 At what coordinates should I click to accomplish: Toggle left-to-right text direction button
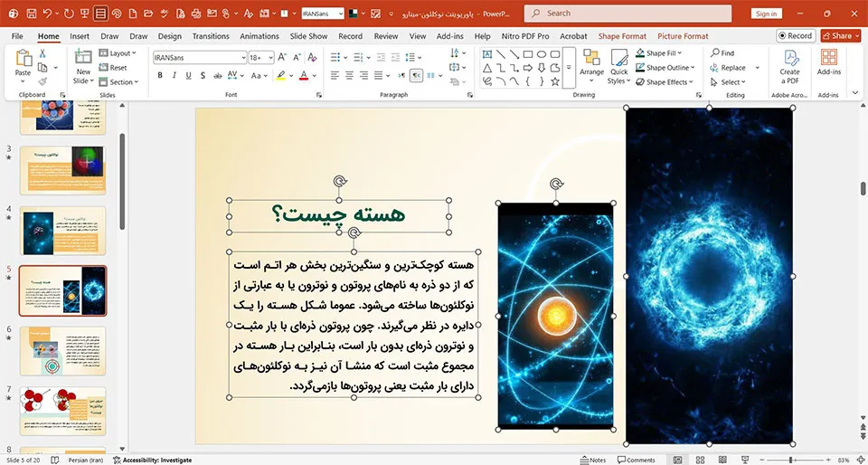[x=401, y=75]
